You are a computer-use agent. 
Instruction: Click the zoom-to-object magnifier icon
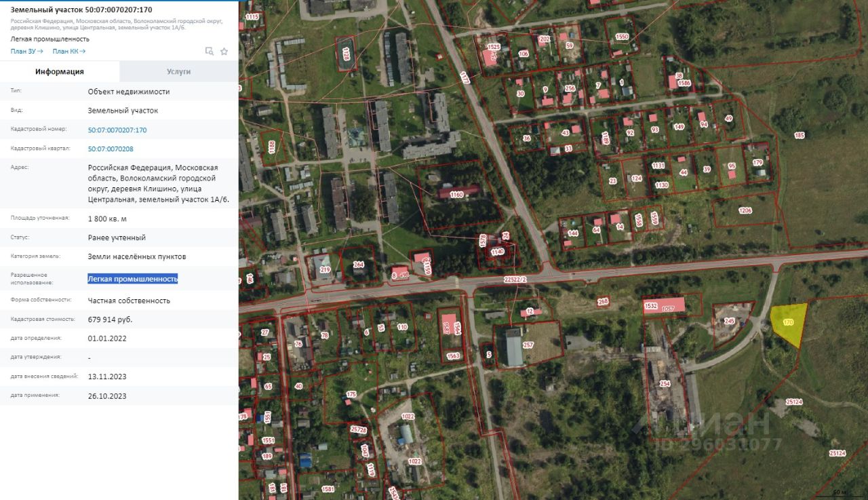click(x=210, y=51)
